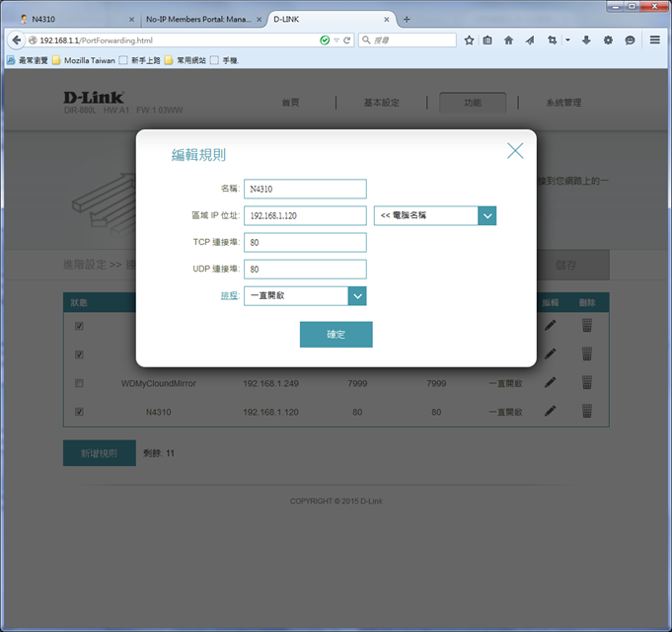Go to the browser home icon
Viewport: 672px width, 632px height.
tap(508, 40)
